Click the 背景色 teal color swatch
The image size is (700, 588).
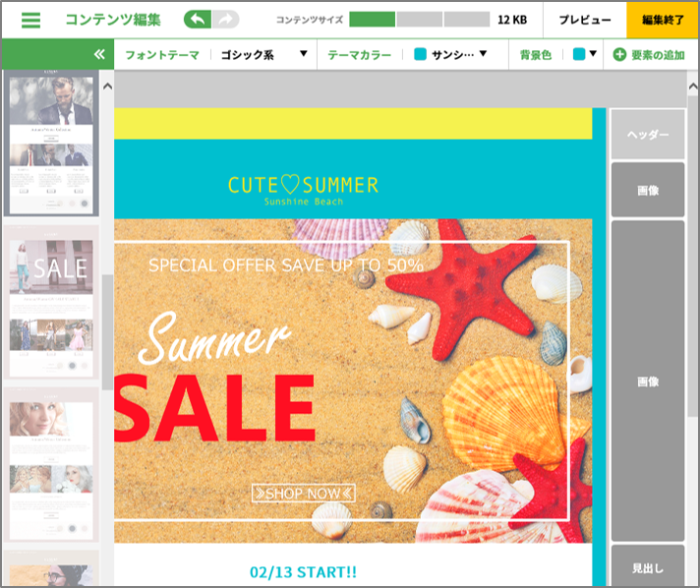click(579, 54)
